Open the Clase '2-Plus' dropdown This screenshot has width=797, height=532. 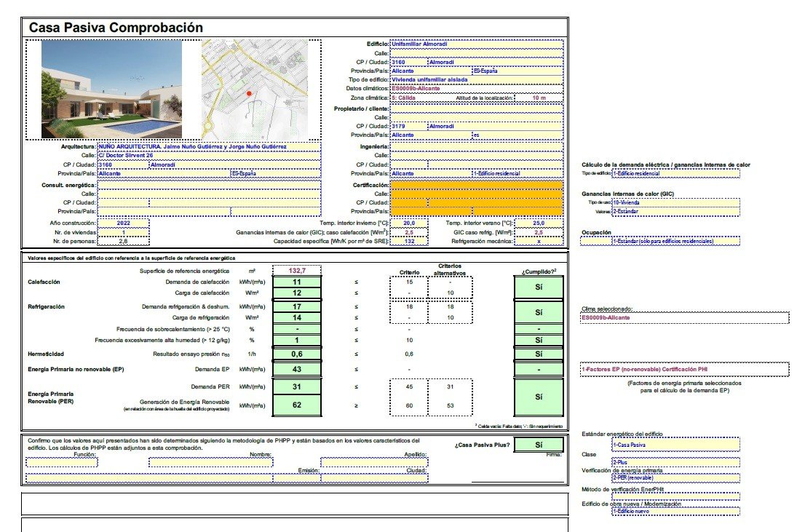point(676,462)
